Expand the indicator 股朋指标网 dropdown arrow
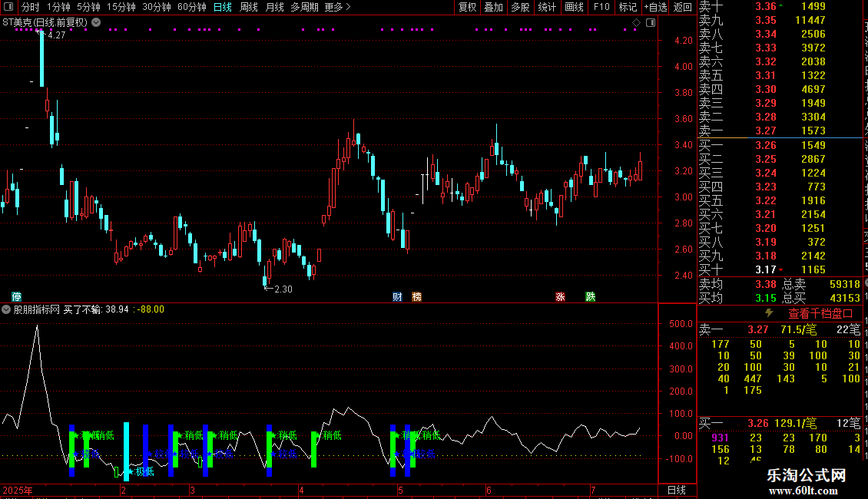 pyautogui.click(x=6, y=309)
